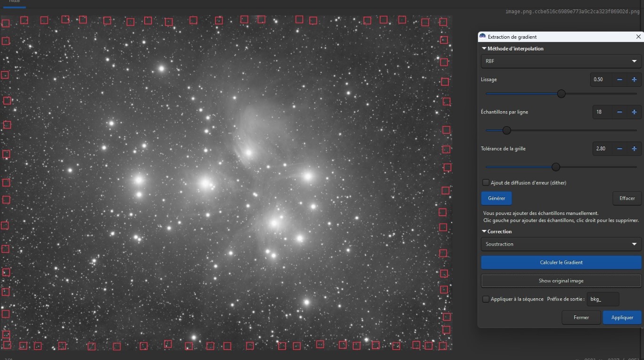The image size is (644, 360).
Task: Click the Lissage slider handle
Action: pos(561,94)
